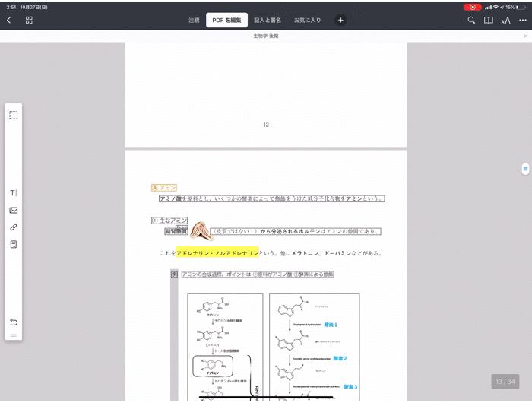Select the アミンの合成過程 caption box
The height and width of the screenshot is (403, 532).
[258, 274]
